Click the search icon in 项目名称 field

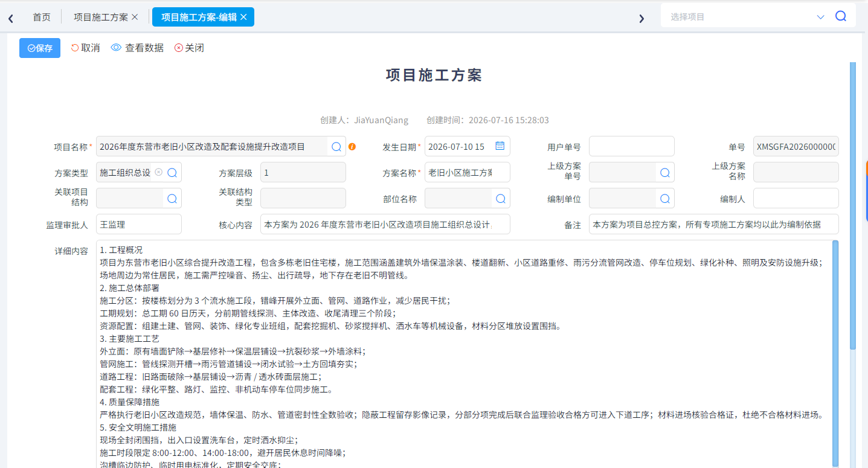[336, 146]
